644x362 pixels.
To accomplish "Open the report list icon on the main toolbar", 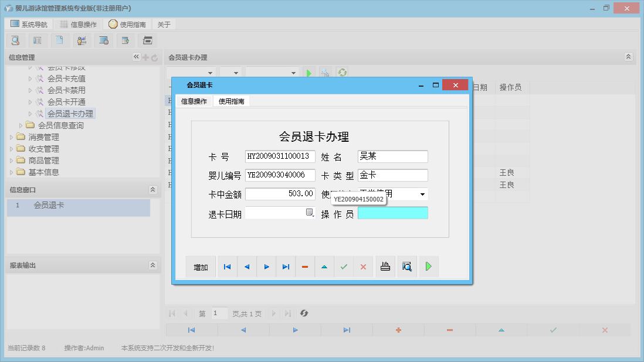I will click(x=37, y=40).
